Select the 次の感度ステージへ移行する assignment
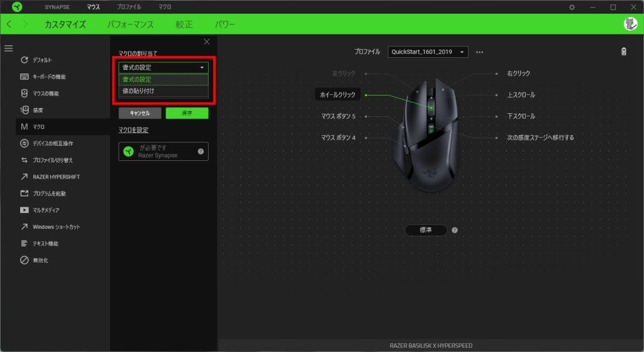 (540, 138)
